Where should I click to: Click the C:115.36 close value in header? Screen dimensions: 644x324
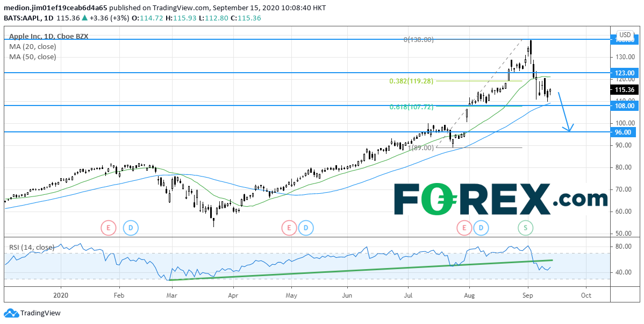[246, 18]
